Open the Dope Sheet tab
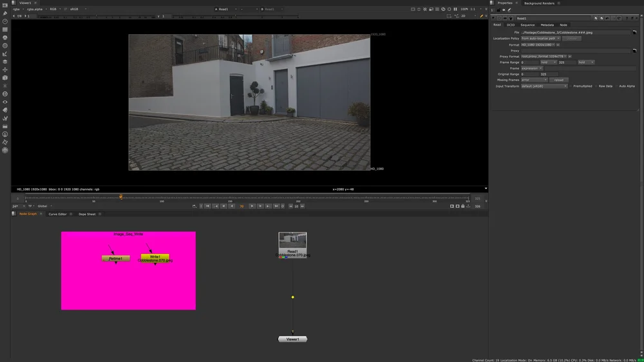 point(87,214)
